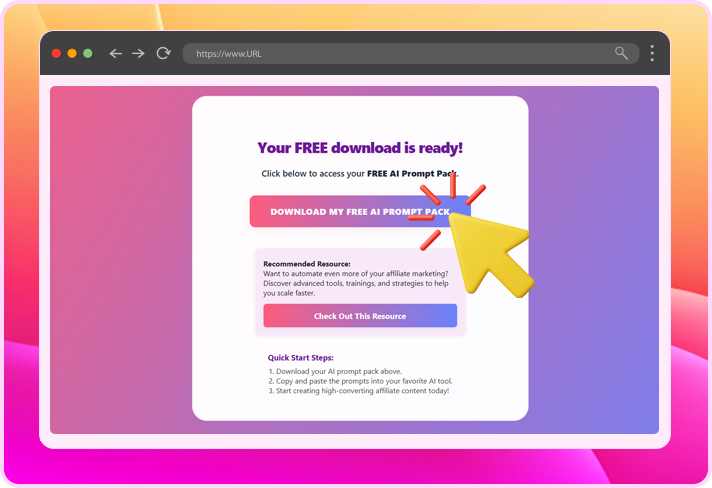This screenshot has height=488, width=712.
Task: Select the 'Recommended Resource:' label
Action: coord(300,264)
